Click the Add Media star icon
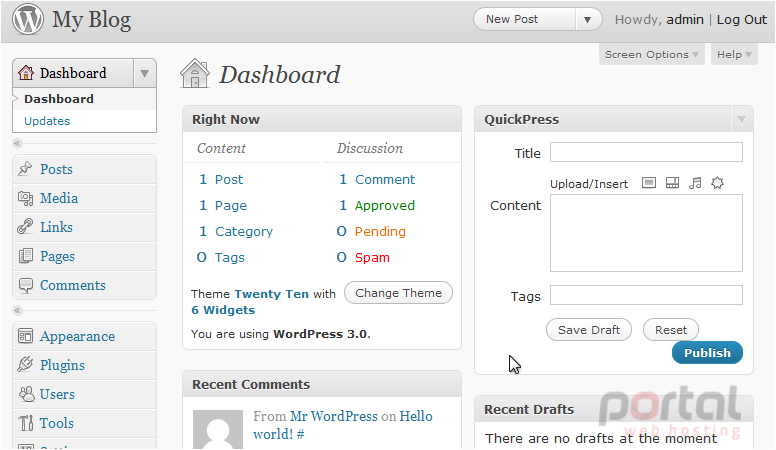 [x=717, y=183]
